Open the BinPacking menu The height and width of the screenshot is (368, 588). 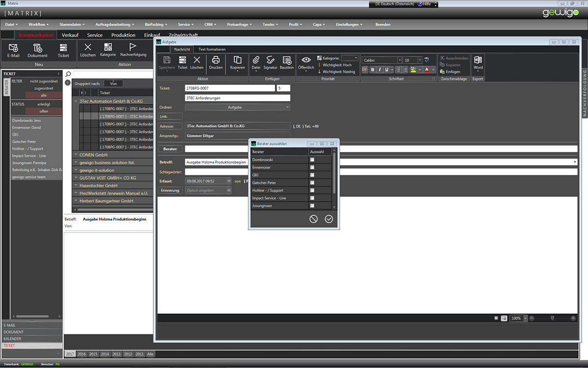click(x=156, y=24)
